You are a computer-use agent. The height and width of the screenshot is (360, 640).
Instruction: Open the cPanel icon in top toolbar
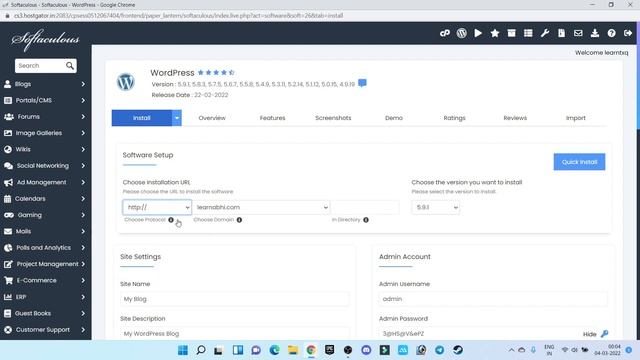coord(445,33)
